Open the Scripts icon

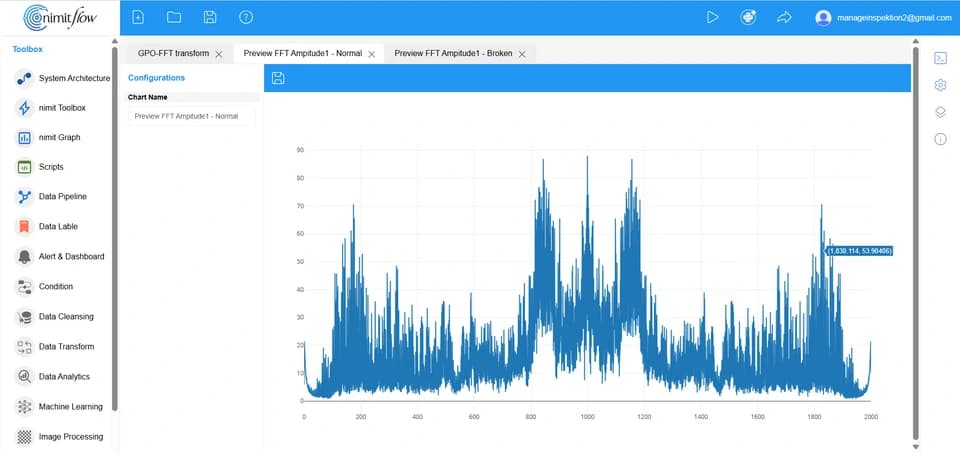[x=24, y=167]
